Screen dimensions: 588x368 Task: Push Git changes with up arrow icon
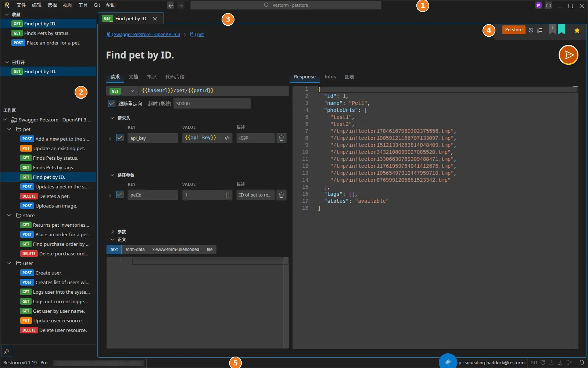point(551,362)
